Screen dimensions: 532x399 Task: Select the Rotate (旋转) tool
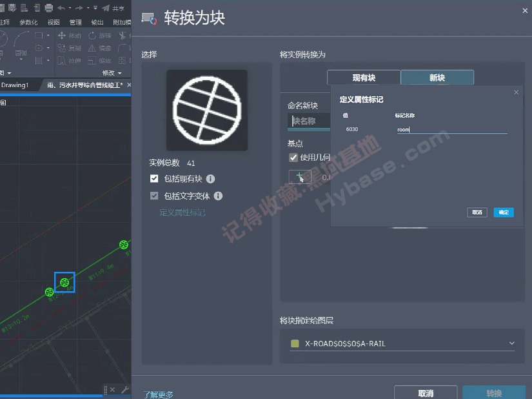coord(100,36)
